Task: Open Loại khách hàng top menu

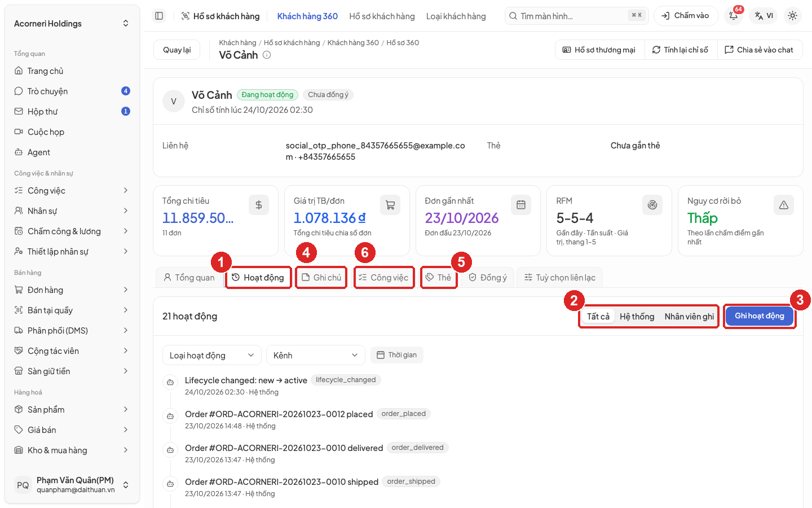Action: 456,16
